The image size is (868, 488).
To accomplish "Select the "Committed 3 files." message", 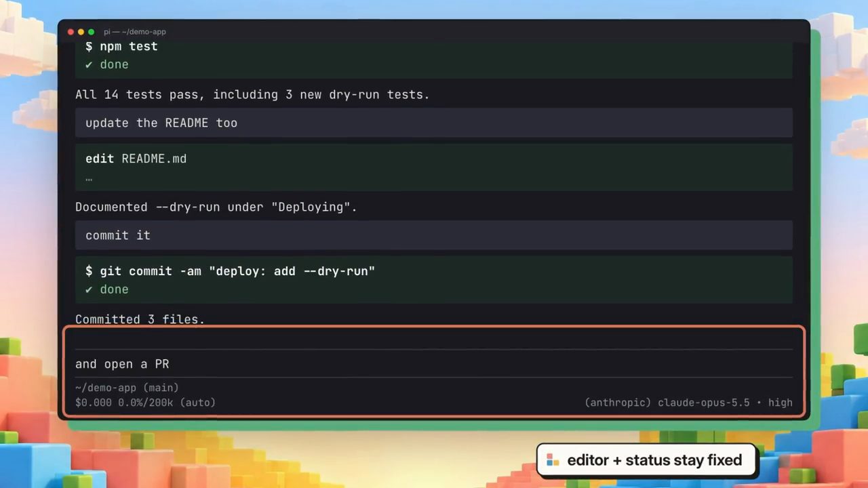I will pyautogui.click(x=140, y=319).
